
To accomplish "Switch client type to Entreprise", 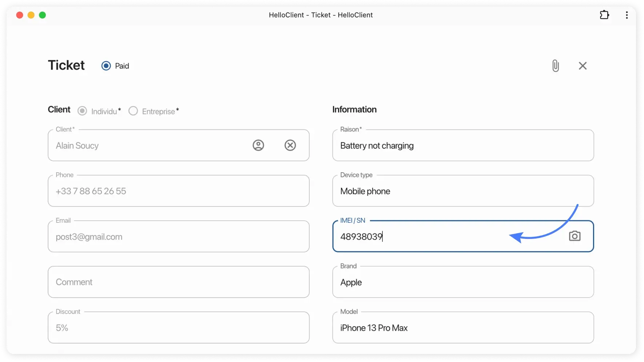I will tap(133, 111).
